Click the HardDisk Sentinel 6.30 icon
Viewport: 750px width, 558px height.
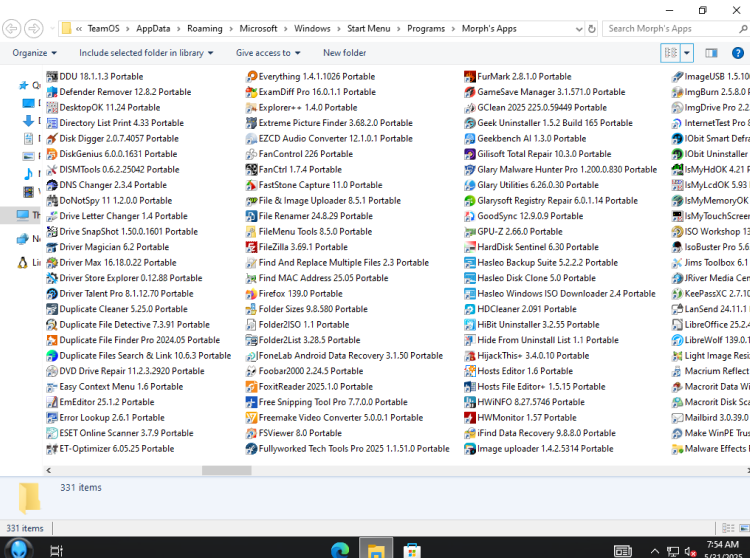point(470,247)
